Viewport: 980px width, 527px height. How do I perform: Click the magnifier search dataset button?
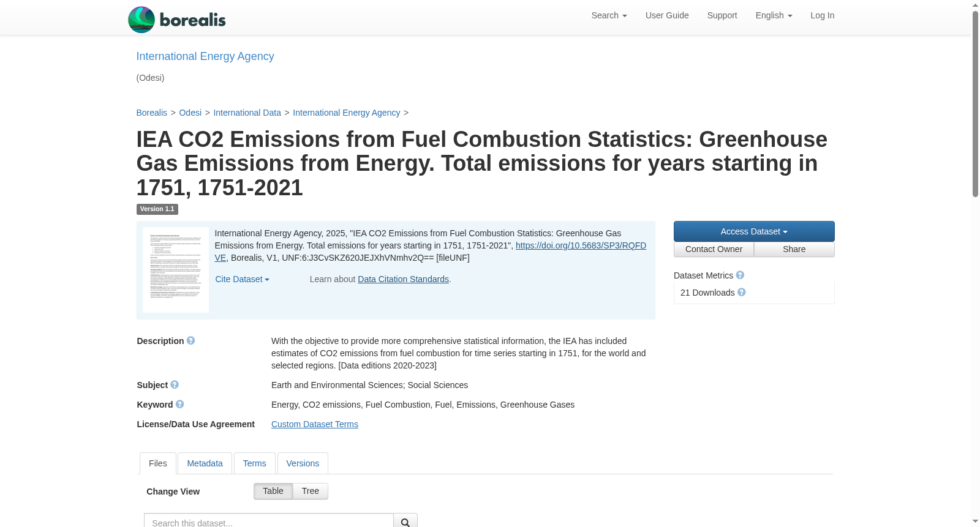click(x=405, y=522)
